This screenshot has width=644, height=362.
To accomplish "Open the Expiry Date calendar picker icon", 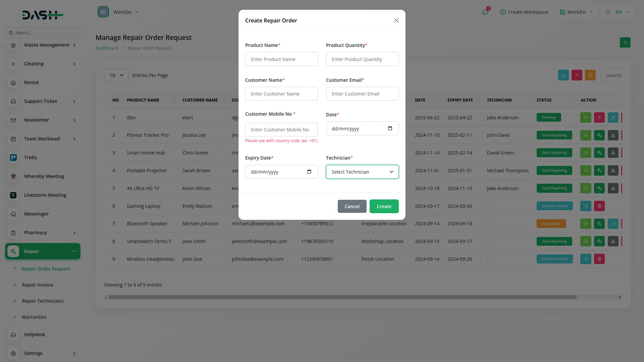I will tap(309, 172).
